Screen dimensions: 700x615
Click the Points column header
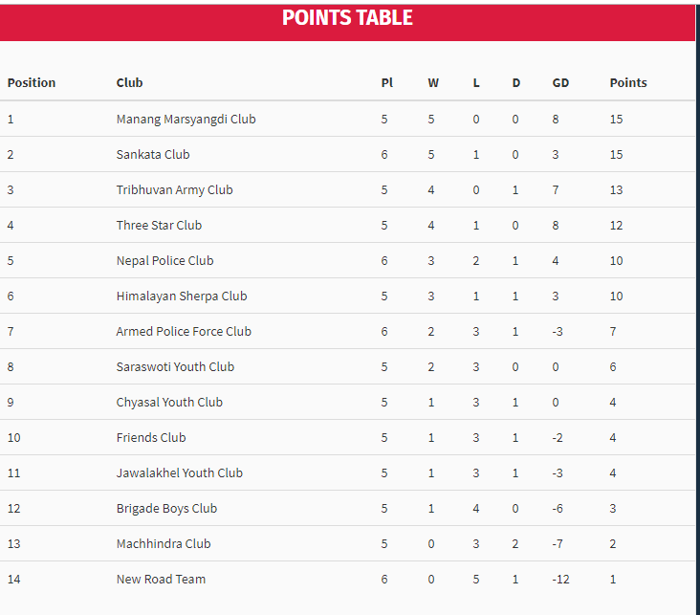click(628, 83)
